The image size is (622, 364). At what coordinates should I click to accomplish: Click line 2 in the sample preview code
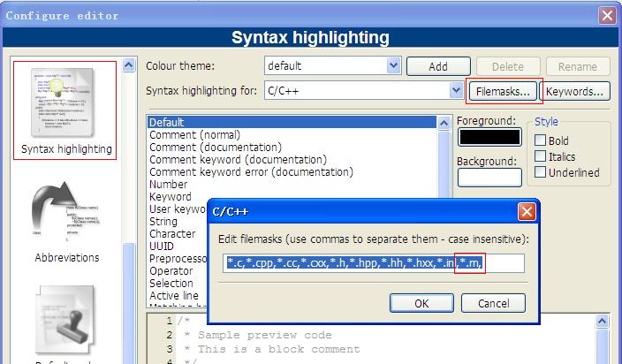(x=258, y=335)
